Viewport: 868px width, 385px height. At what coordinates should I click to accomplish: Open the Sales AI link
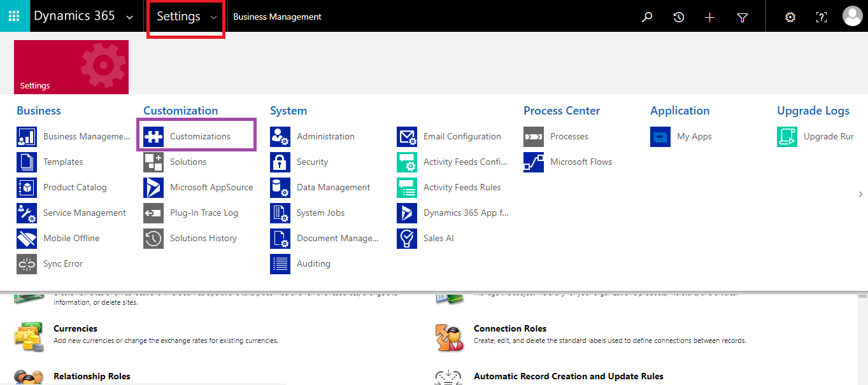pyautogui.click(x=439, y=238)
